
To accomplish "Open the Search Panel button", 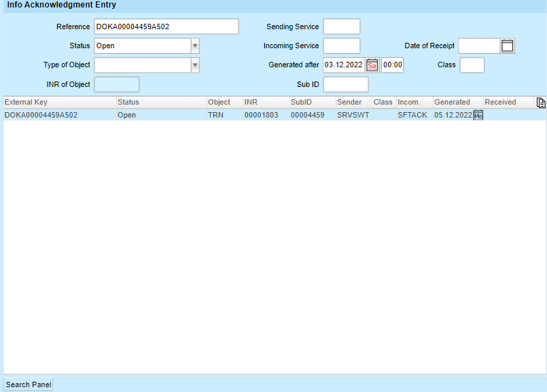I will pos(29,385).
